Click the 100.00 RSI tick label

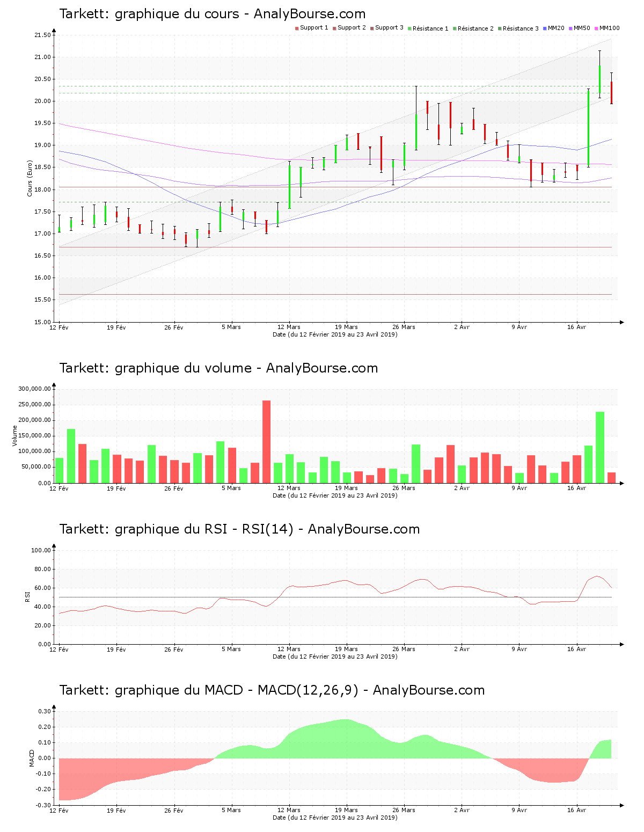pyautogui.click(x=41, y=550)
